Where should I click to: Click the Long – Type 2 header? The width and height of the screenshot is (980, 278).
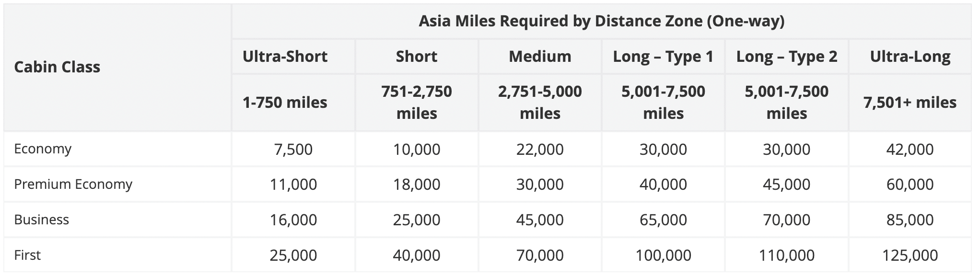[x=786, y=57]
